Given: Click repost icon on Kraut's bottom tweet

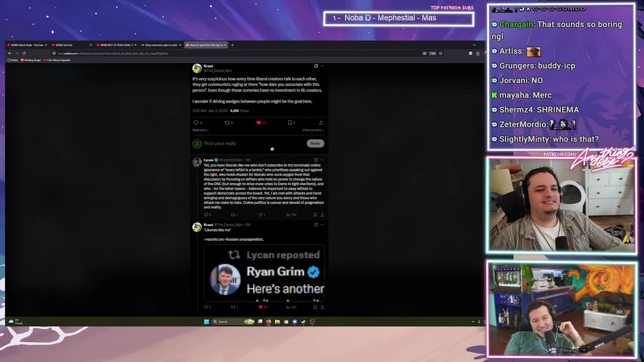Looking at the screenshot, I should (x=233, y=307).
